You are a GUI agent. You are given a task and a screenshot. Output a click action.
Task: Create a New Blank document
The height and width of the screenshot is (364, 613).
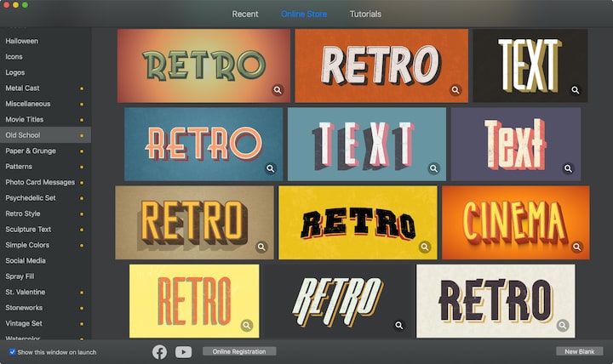coord(580,351)
